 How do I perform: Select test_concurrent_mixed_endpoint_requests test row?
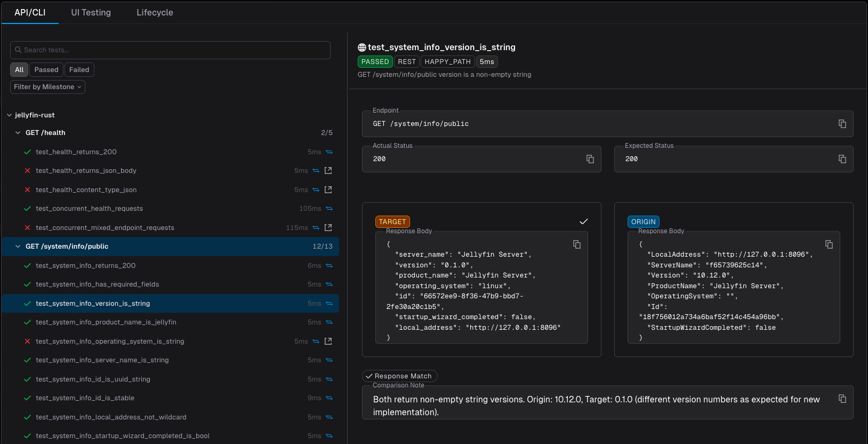[171, 228]
